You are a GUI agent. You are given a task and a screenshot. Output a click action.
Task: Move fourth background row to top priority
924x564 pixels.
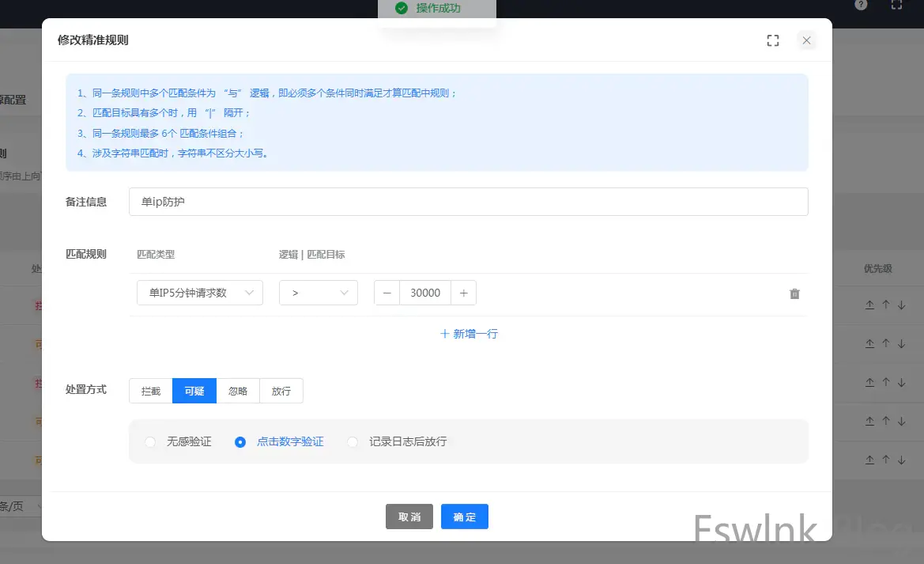[x=869, y=422]
